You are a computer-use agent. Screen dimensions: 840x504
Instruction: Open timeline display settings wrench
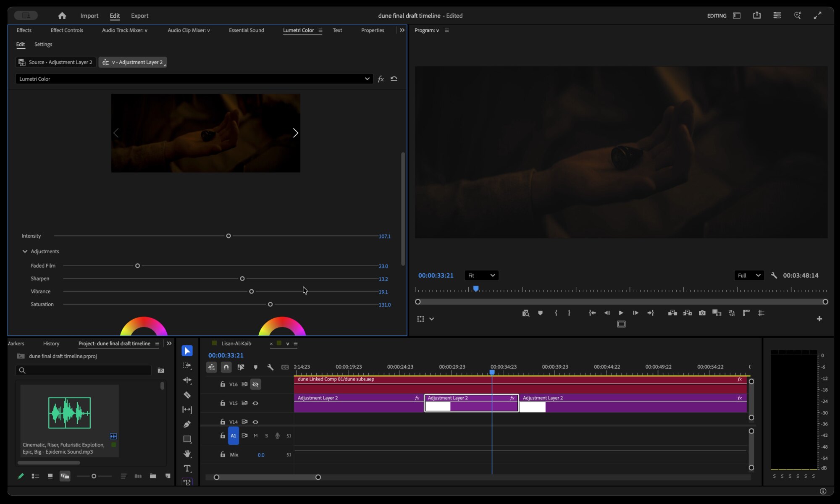[x=270, y=367]
